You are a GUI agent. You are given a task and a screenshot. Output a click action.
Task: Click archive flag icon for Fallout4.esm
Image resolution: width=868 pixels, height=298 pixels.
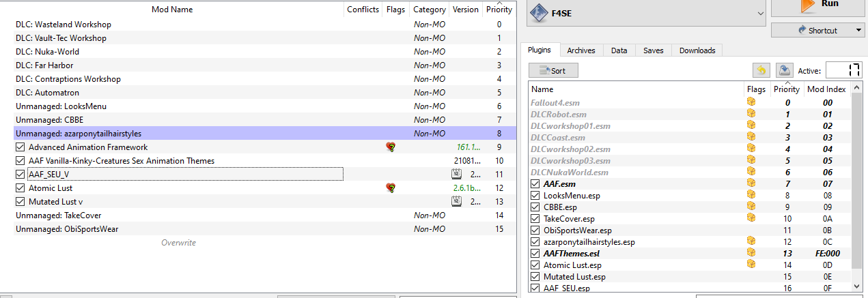[751, 102]
